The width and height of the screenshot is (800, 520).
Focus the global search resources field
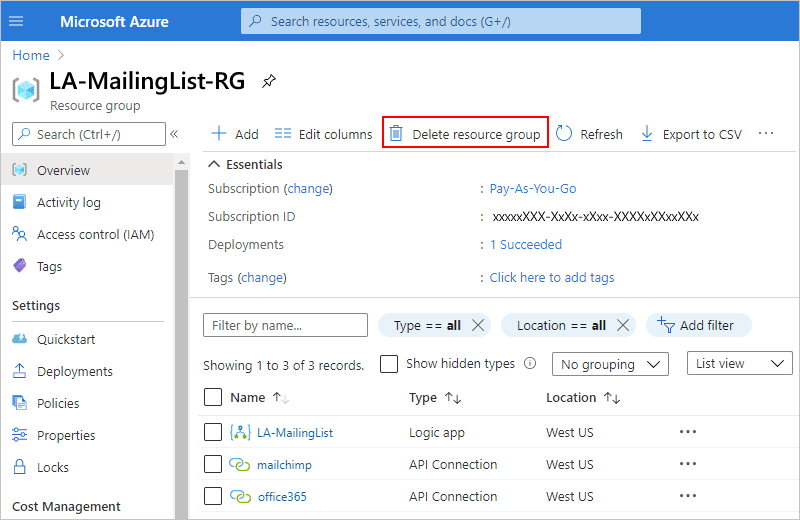tap(441, 21)
